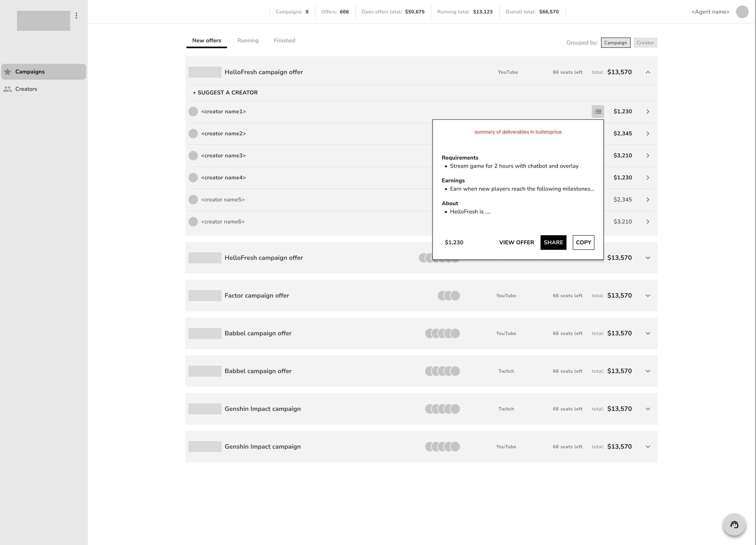Expand the Factor campaign offer
This screenshot has width=756, height=545.
coord(648,295)
